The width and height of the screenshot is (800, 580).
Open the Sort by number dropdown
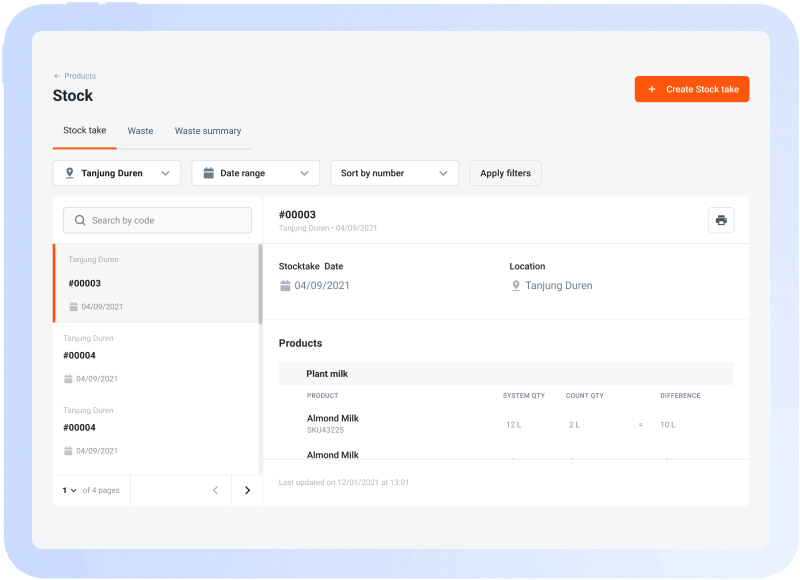point(394,172)
